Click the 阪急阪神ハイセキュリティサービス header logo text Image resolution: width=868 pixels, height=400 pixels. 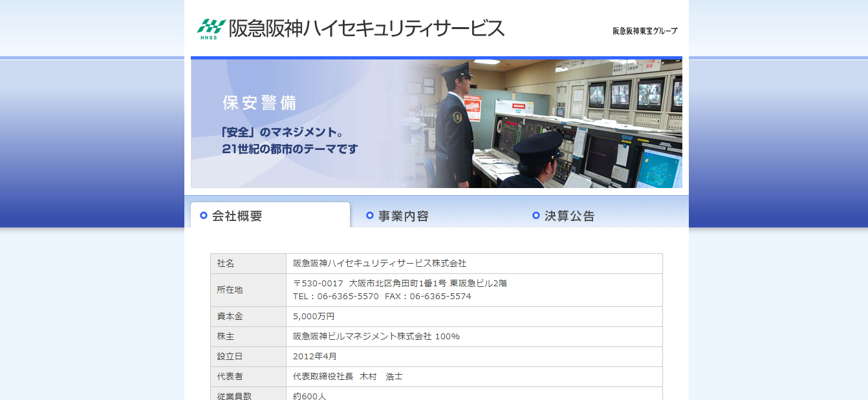tap(365, 28)
